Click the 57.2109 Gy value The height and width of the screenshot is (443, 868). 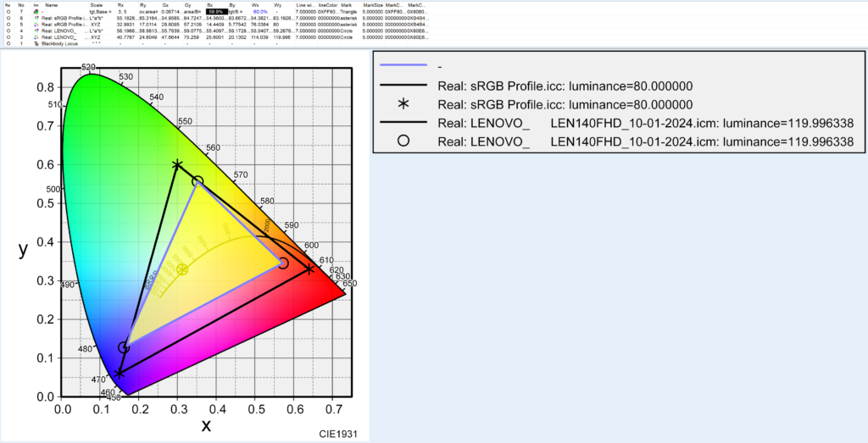pyautogui.click(x=192, y=25)
